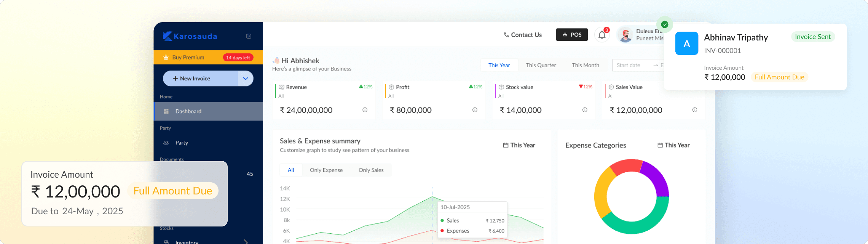Select the All chart filter
This screenshot has width=868, height=244.
coord(291,170)
